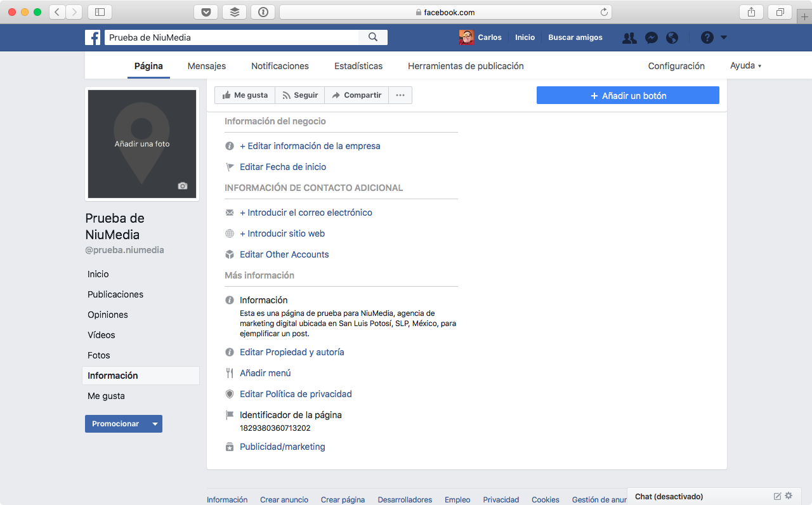Click Editar Fecha de inicio
This screenshot has width=812, height=505.
(x=283, y=167)
